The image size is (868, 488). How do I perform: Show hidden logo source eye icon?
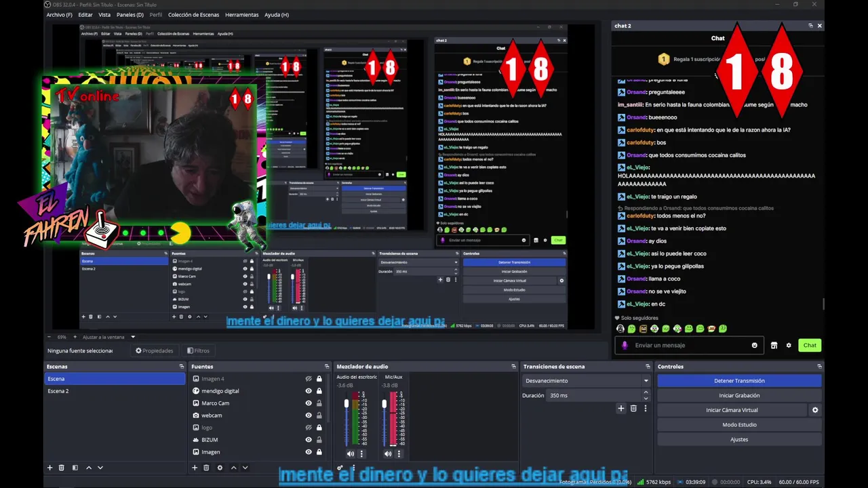(309, 428)
